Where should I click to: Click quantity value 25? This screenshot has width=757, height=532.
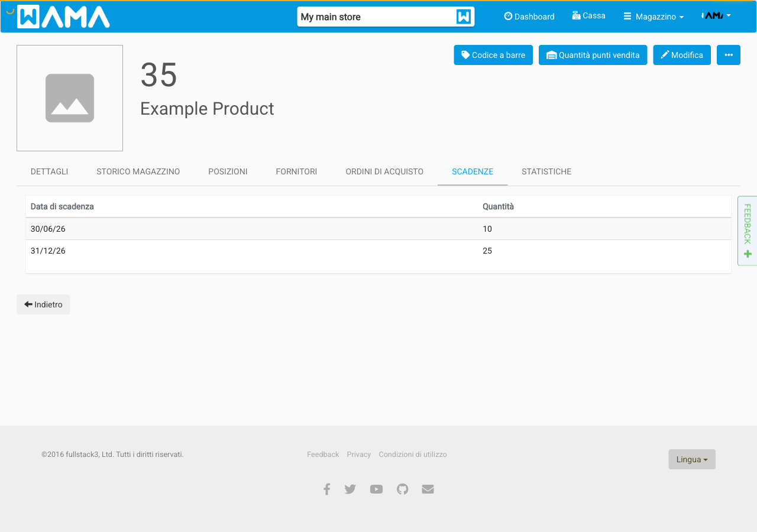click(x=487, y=251)
